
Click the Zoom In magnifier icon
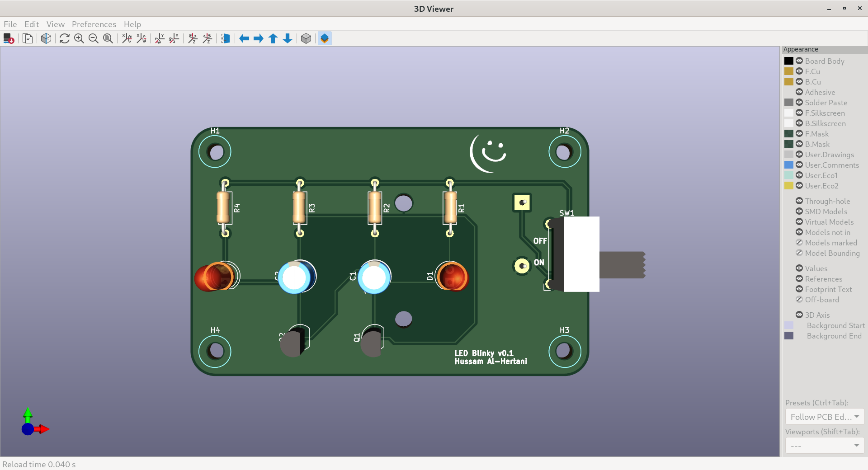point(79,38)
